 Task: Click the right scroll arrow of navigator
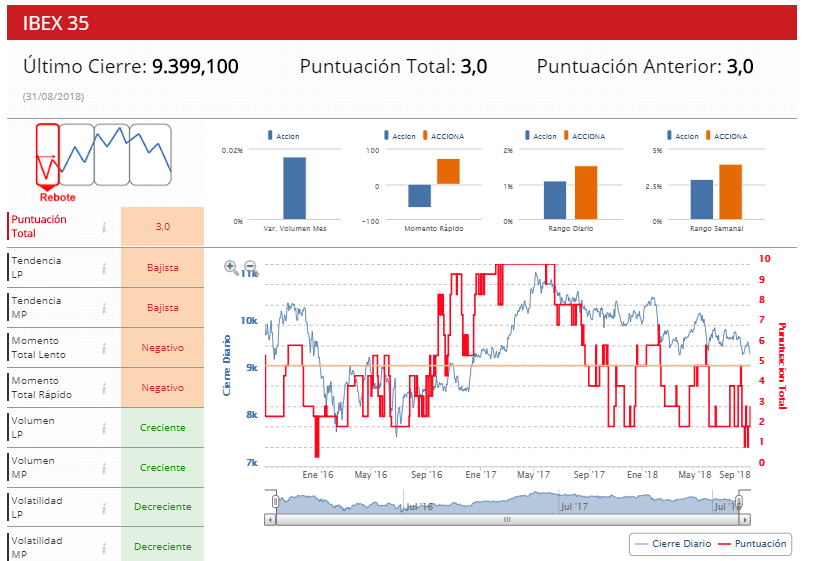tap(743, 520)
